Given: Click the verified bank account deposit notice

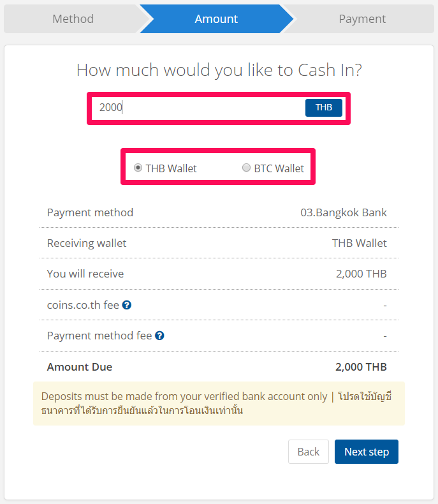Looking at the screenshot, I should coord(219,403).
